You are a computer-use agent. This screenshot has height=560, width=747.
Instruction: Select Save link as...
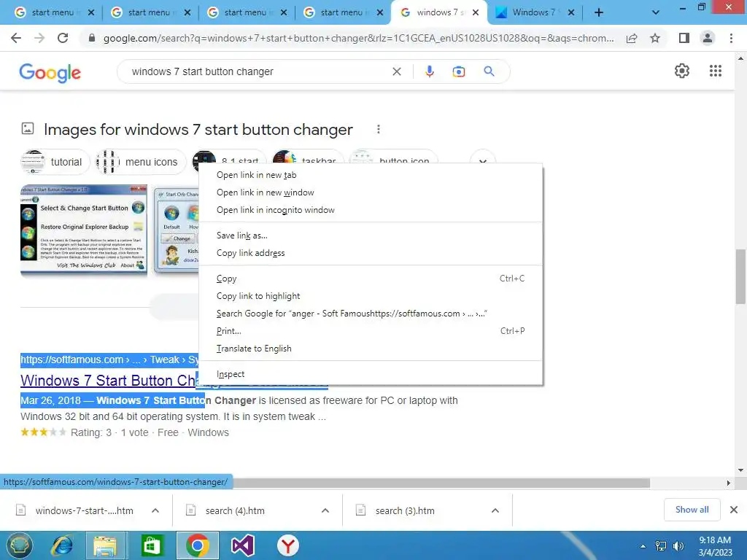click(x=371, y=236)
